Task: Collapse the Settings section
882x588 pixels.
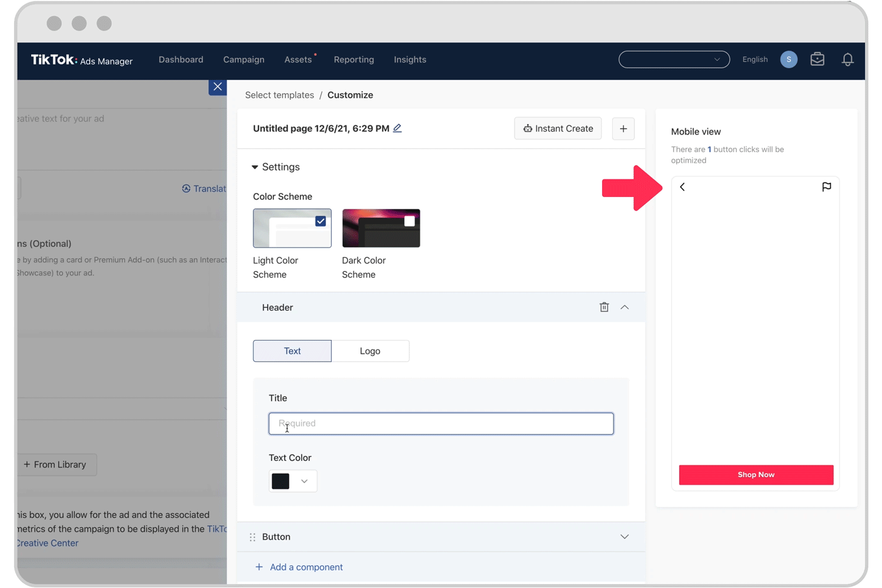Action: point(255,167)
